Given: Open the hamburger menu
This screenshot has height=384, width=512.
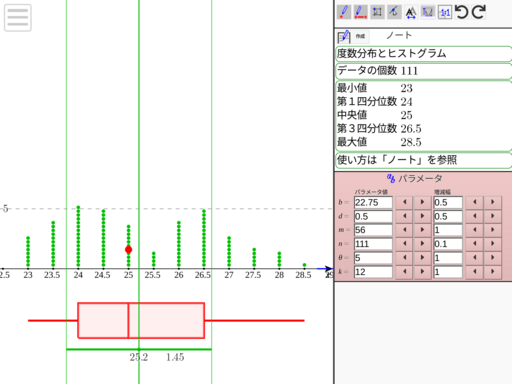Looking at the screenshot, I should point(18,18).
